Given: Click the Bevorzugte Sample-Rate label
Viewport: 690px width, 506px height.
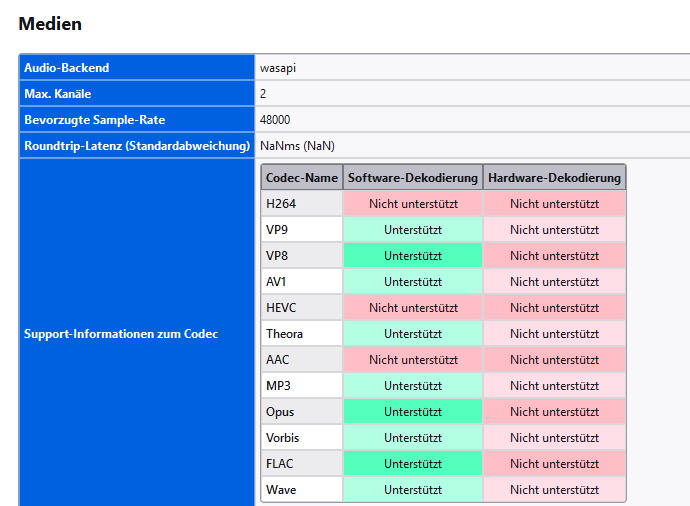Looking at the screenshot, I should click(95, 120).
